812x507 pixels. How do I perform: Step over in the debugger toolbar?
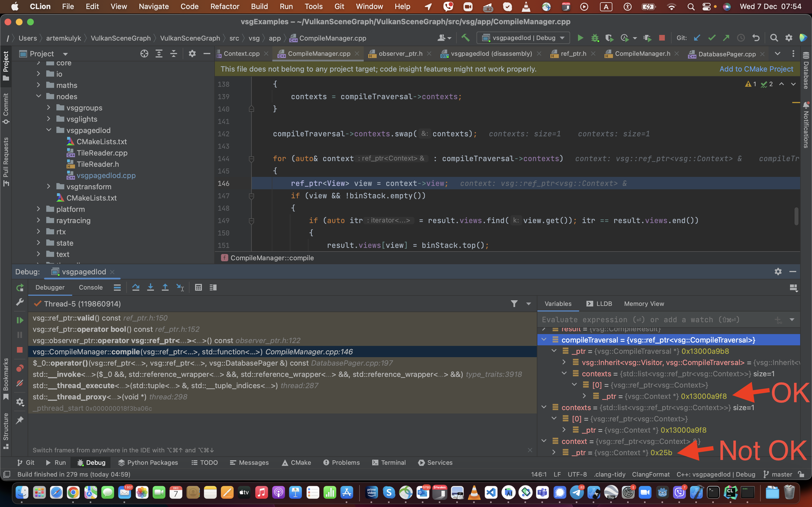click(136, 287)
